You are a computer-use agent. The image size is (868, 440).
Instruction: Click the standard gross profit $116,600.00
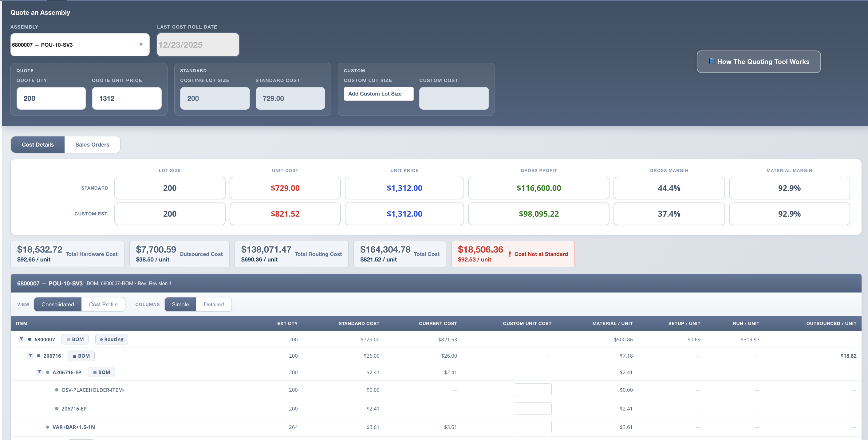click(539, 188)
